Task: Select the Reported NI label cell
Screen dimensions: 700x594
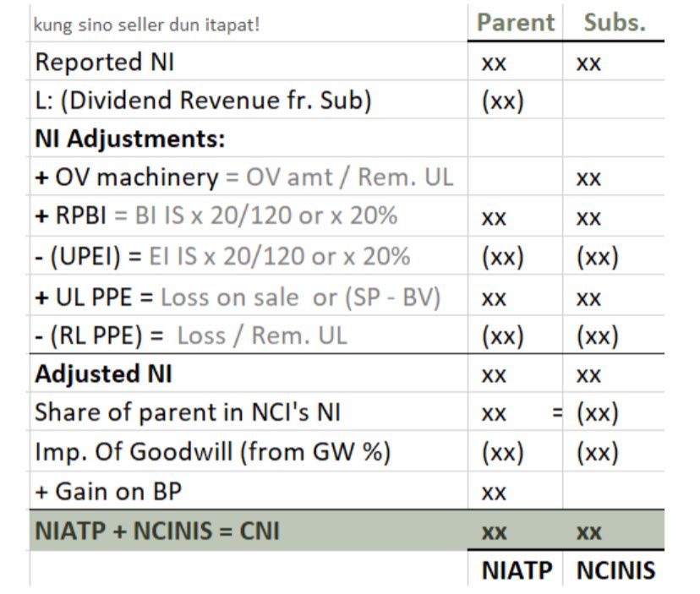Action: (x=249, y=62)
